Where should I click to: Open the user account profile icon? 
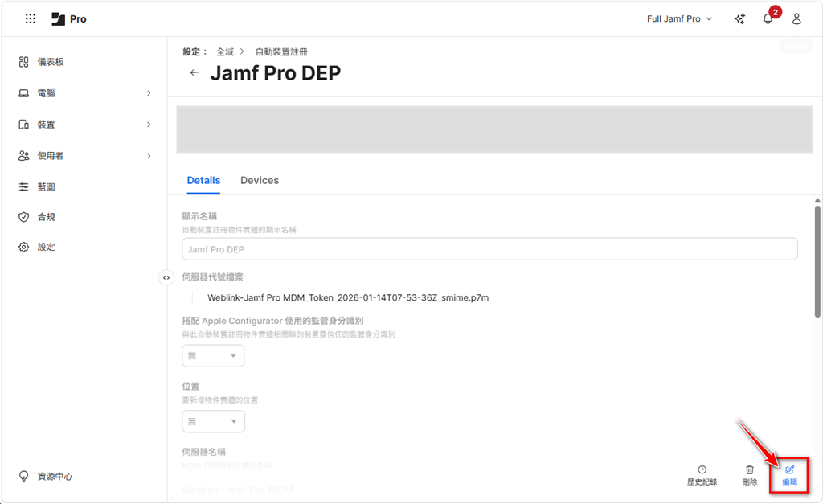pyautogui.click(x=796, y=18)
